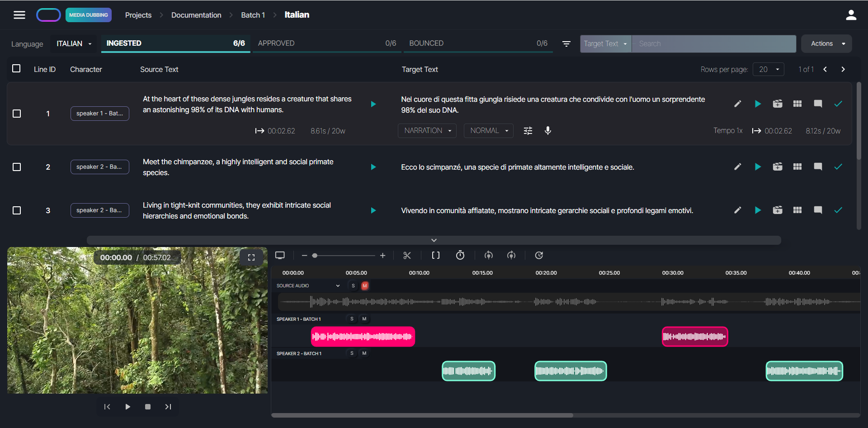Solo the Speaker 1 - Batch 1 track
Screen dimensions: 868x428
click(352, 319)
